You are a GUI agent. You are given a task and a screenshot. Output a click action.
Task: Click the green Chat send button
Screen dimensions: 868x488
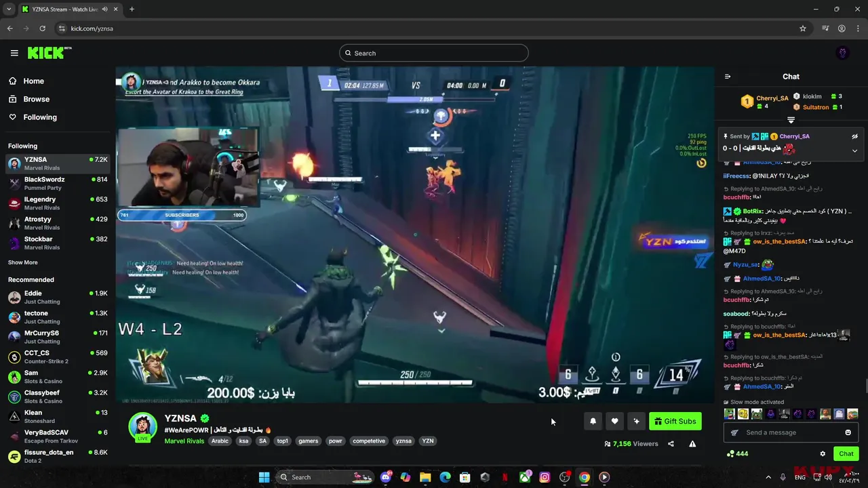click(x=846, y=454)
